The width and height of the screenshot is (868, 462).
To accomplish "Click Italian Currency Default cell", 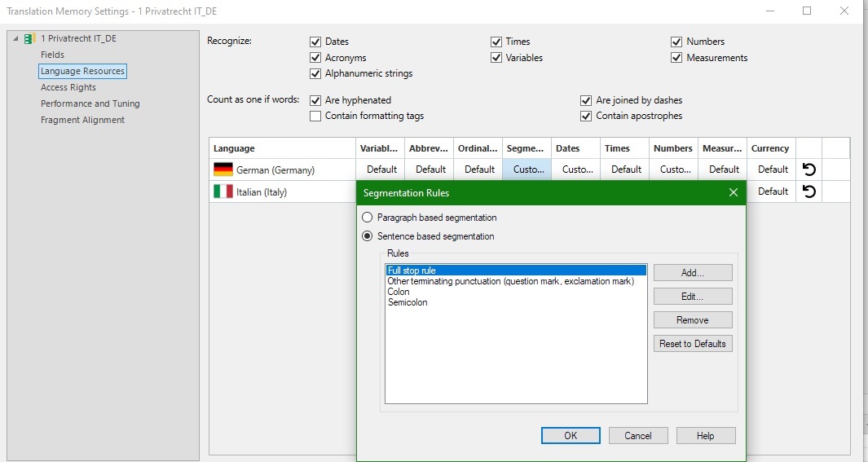I will coord(771,191).
